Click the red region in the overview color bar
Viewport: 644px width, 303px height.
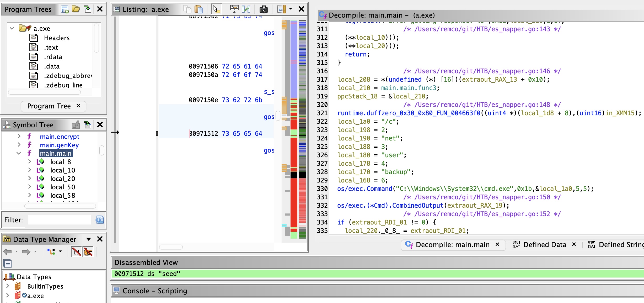click(x=294, y=200)
